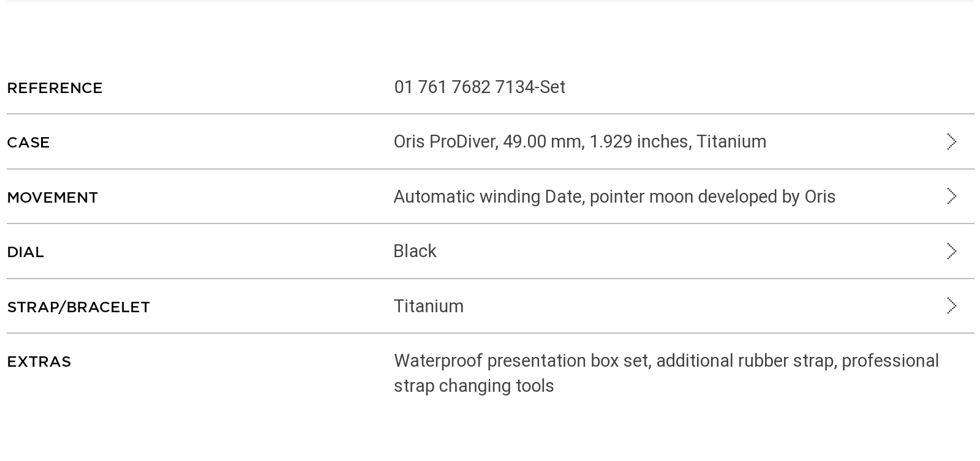Select the DIAL label
The image size is (980, 461).
click(x=25, y=252)
